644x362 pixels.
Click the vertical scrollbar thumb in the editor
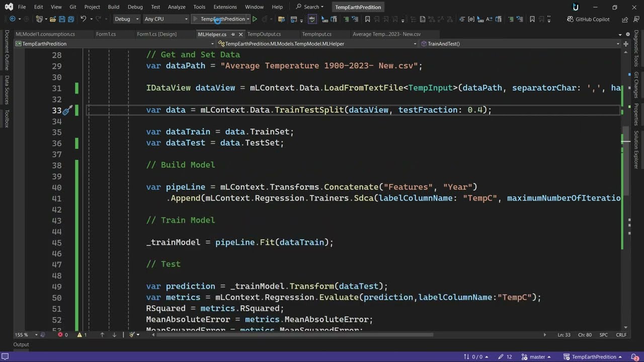pos(626,161)
